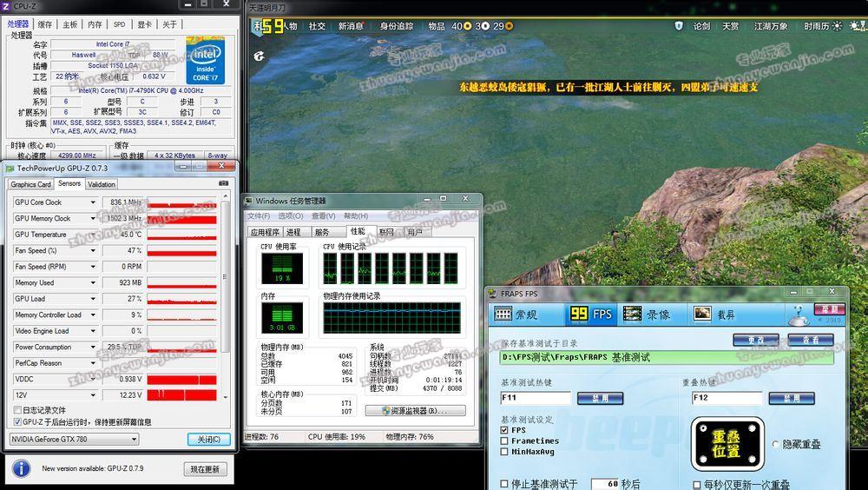868x490 pixels.
Task: Click the FRAPS title bar icon
Action: point(493,294)
